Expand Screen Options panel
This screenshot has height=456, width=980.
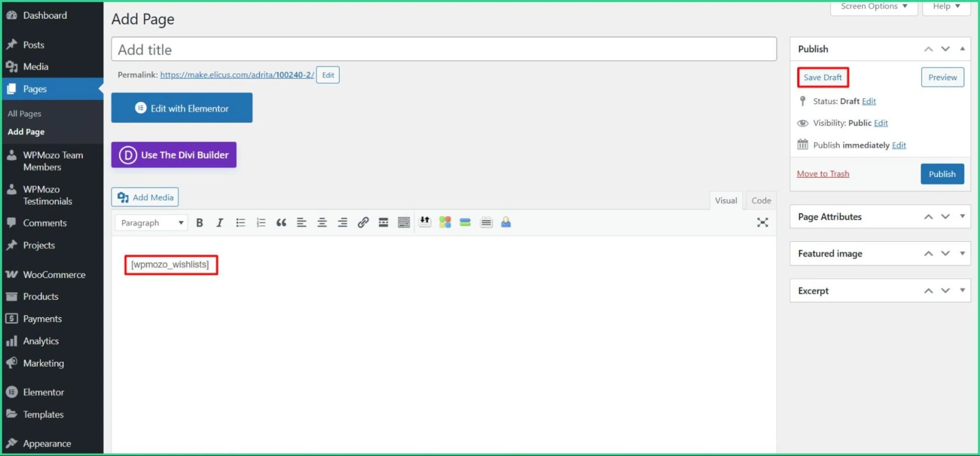coord(874,6)
